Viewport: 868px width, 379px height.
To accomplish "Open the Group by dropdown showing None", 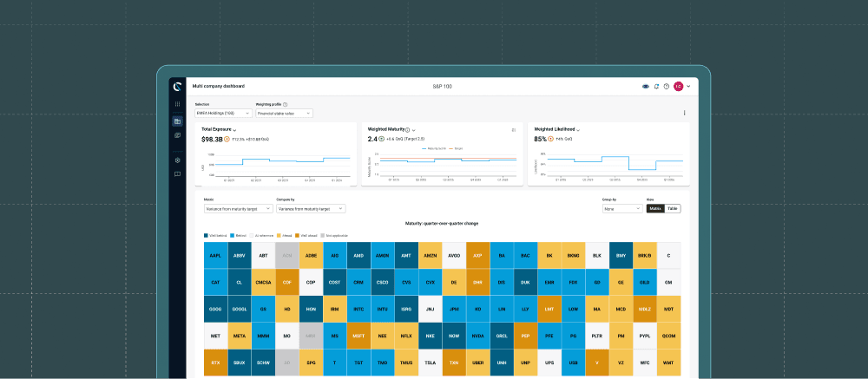I will (x=622, y=209).
